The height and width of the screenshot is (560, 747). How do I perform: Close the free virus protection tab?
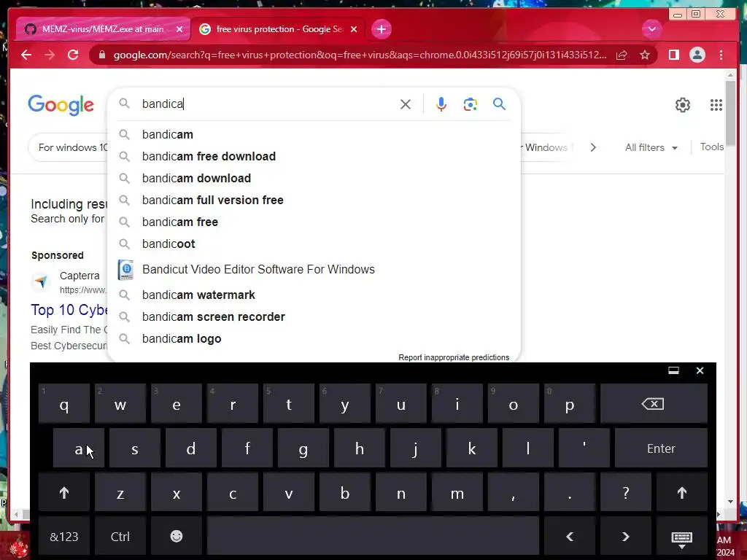pos(354,29)
